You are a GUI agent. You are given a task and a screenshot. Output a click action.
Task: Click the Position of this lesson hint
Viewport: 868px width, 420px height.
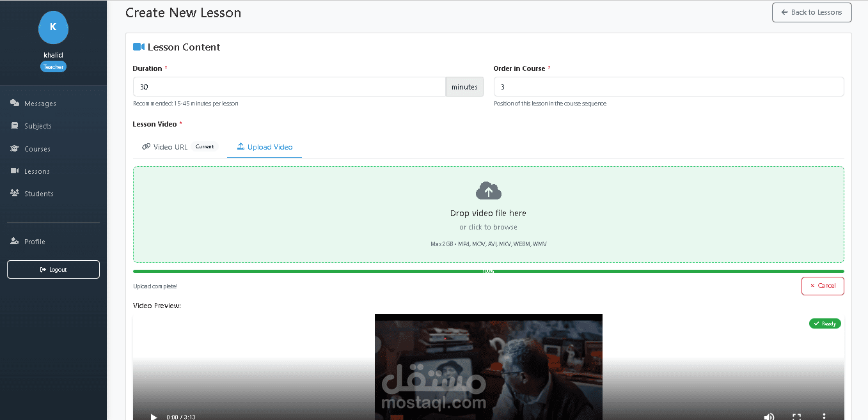550,103
